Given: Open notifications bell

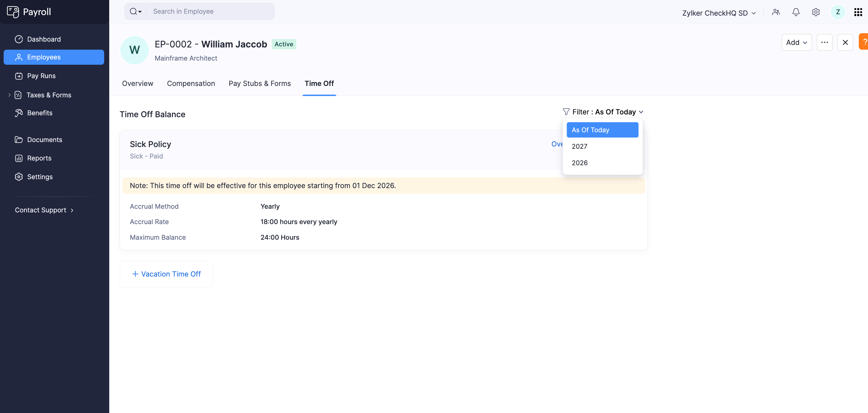Looking at the screenshot, I should tap(796, 12).
